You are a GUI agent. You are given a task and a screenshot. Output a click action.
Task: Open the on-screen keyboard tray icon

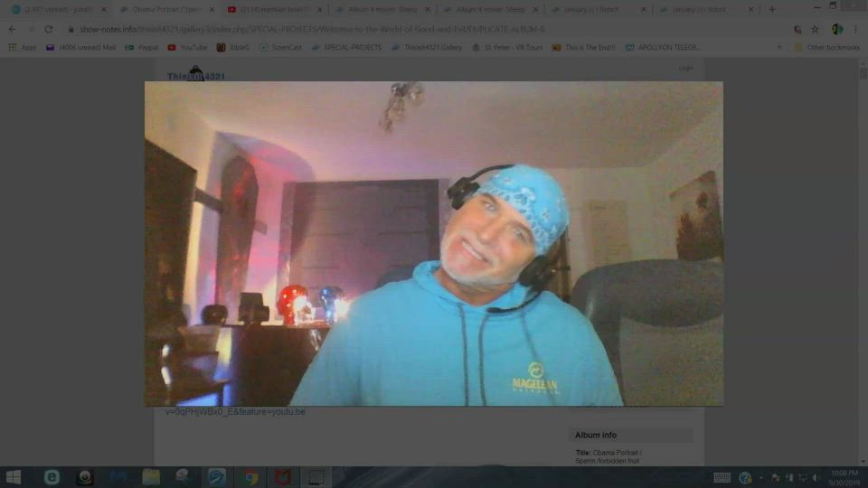[x=722, y=477]
